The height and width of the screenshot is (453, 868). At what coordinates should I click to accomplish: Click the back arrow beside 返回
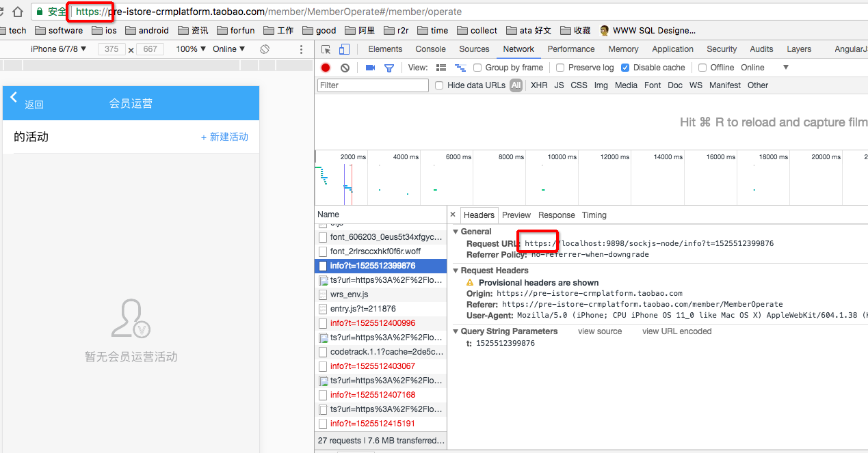click(x=14, y=98)
